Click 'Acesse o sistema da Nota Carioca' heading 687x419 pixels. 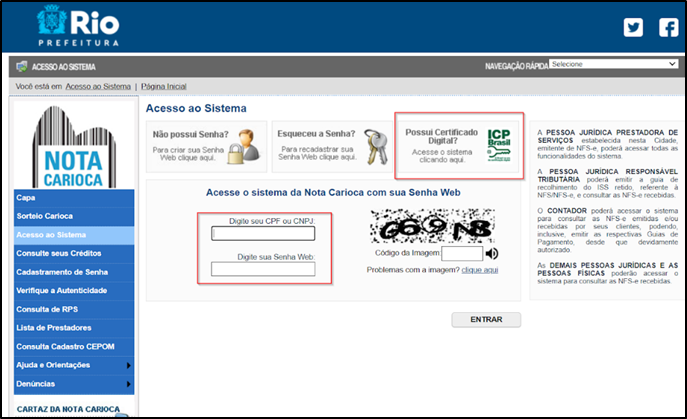(x=333, y=192)
